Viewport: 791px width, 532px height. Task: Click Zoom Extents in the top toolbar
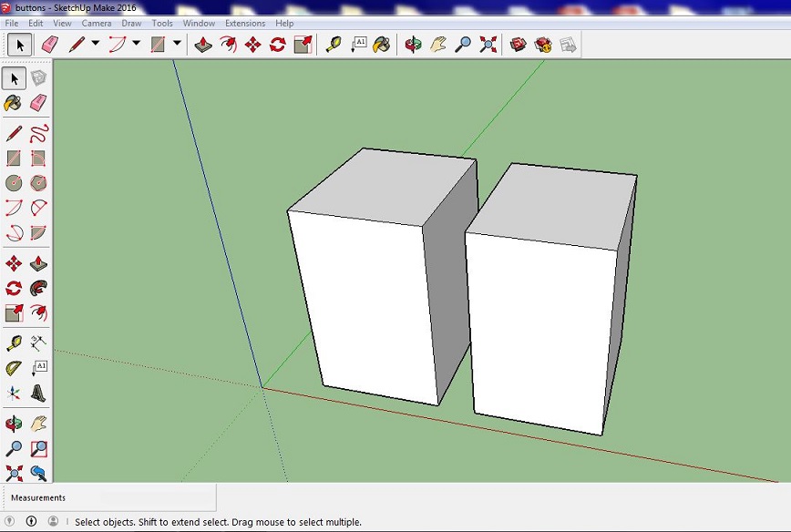click(x=488, y=45)
